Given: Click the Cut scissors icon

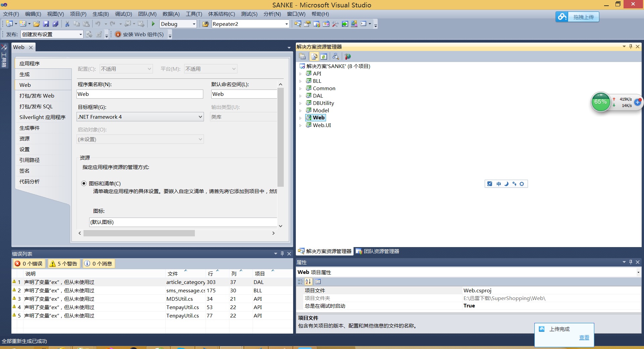Looking at the screenshot, I should (67, 24).
